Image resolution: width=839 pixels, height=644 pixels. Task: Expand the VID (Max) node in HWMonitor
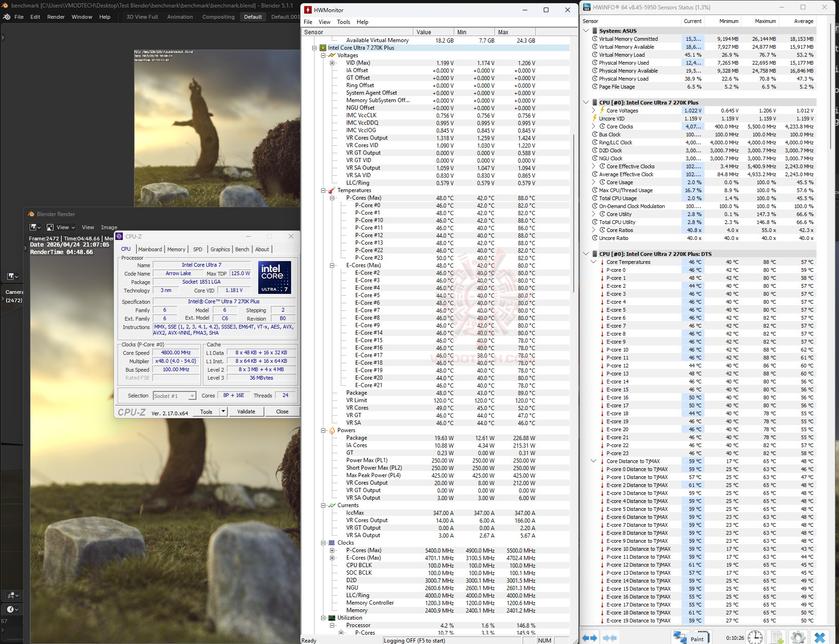coord(332,63)
